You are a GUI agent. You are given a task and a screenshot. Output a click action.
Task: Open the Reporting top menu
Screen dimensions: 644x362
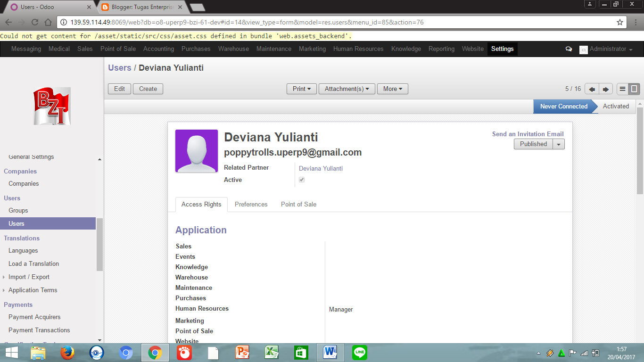coord(441,49)
